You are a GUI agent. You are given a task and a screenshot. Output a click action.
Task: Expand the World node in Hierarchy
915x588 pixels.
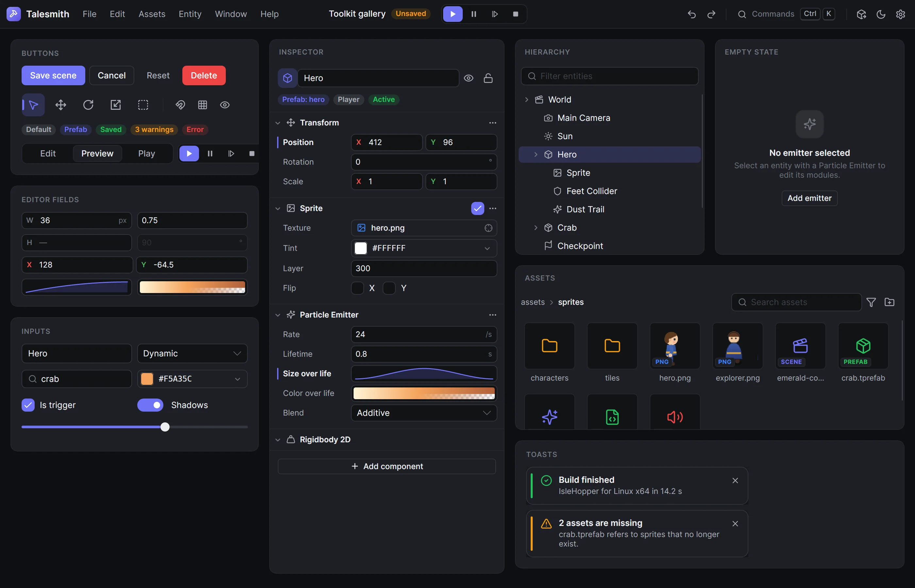527,100
